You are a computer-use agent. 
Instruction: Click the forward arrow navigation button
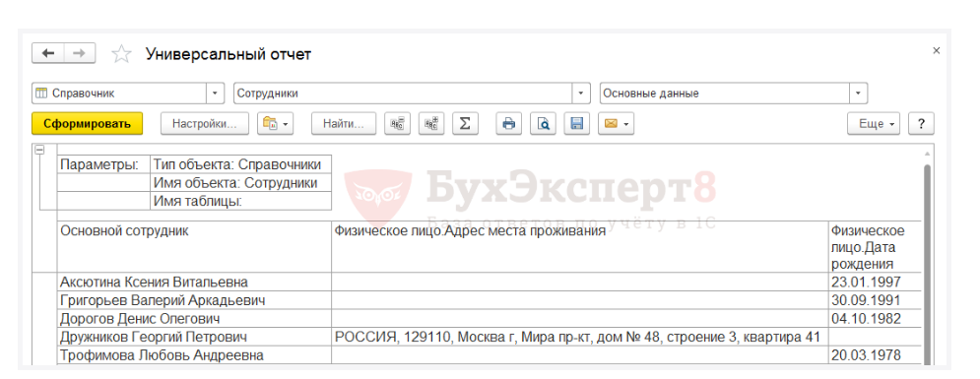pyautogui.click(x=80, y=54)
